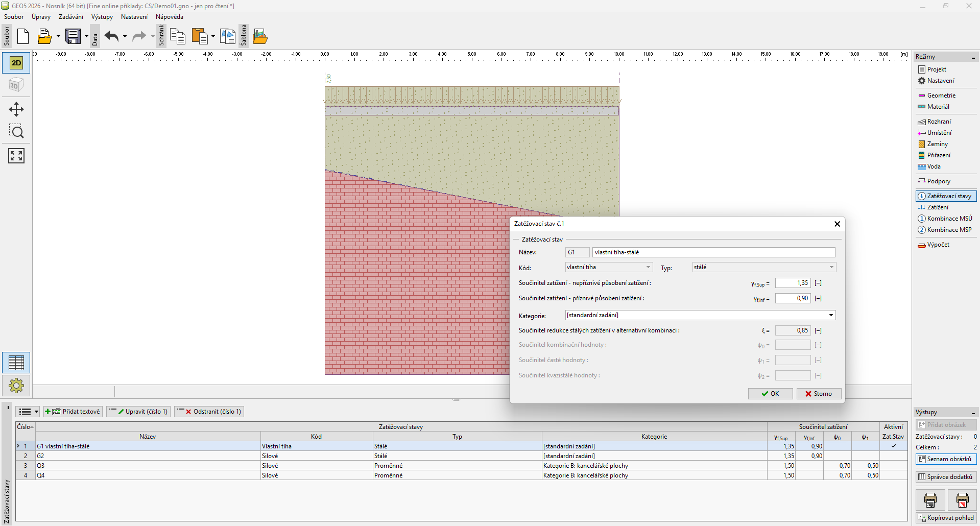Open the gear settings icon at left

click(16, 386)
